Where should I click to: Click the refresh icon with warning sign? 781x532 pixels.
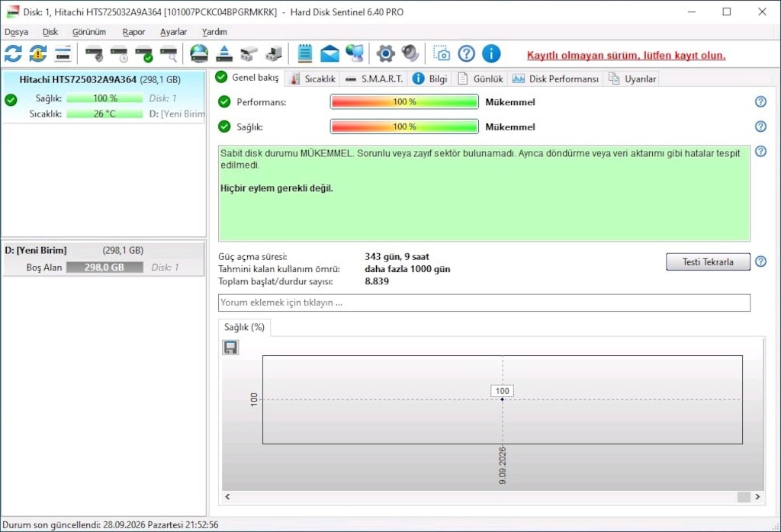point(38,54)
